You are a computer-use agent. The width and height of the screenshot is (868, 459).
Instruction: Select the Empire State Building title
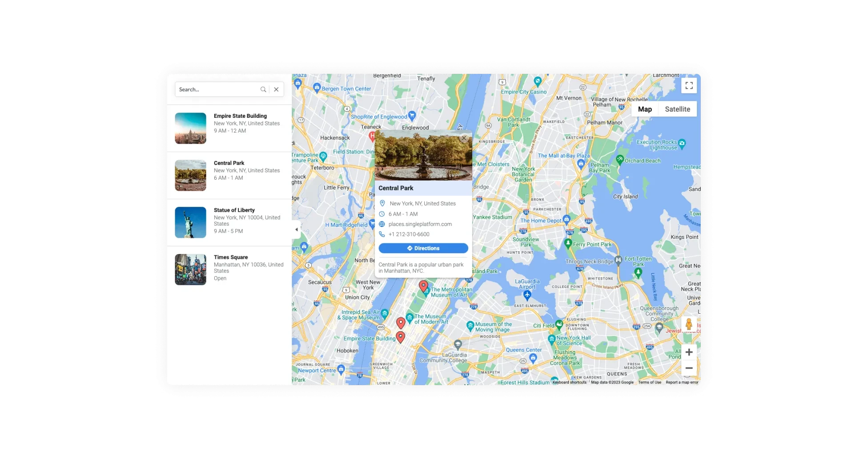240,116
